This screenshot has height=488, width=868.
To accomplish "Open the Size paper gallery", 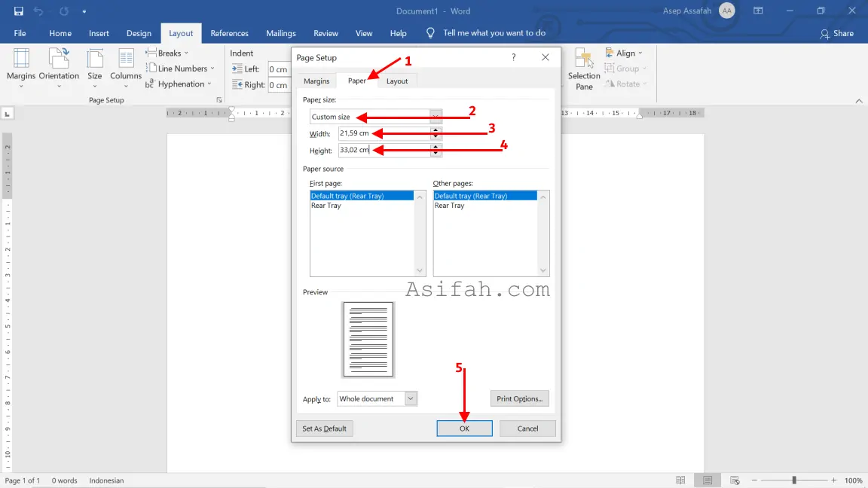I will (95, 68).
